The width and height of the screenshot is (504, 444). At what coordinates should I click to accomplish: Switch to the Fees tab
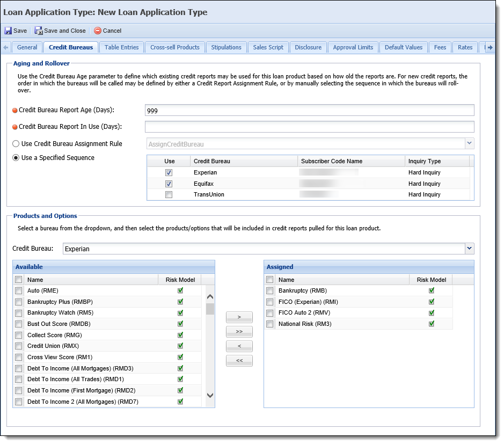click(440, 47)
